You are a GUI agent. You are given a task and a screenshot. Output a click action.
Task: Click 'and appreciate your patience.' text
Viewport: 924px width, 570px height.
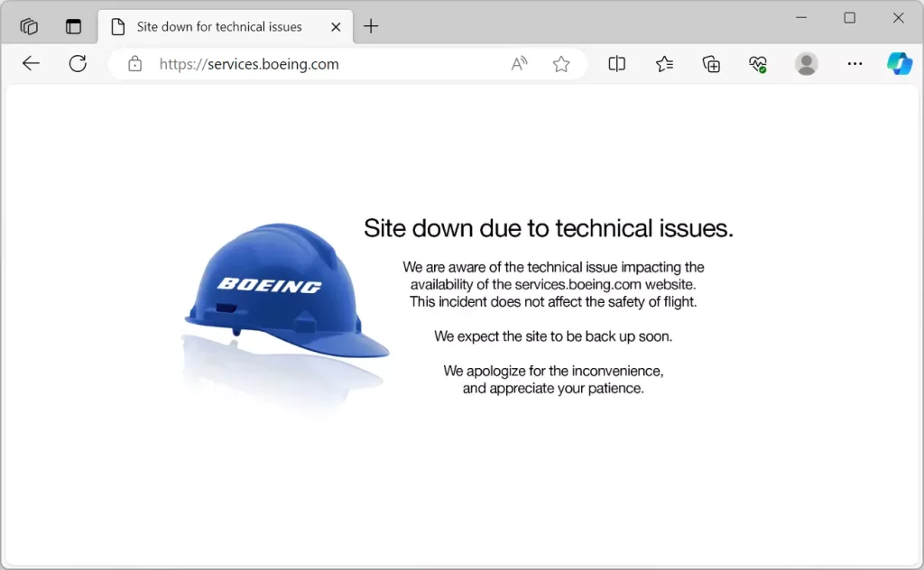tap(553, 389)
